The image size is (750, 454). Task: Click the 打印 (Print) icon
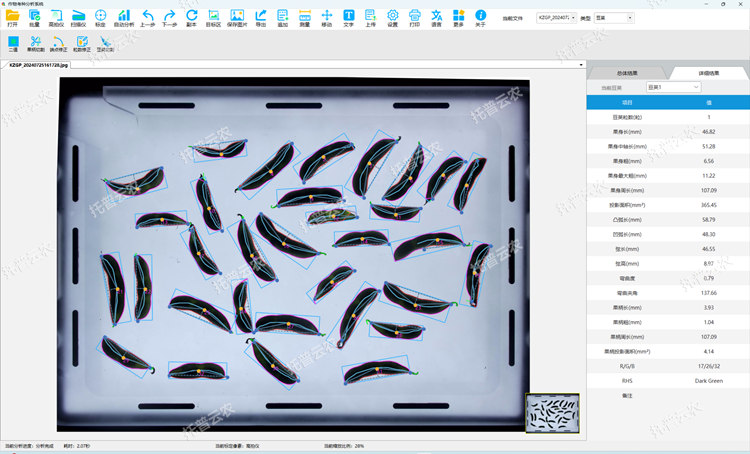click(415, 17)
